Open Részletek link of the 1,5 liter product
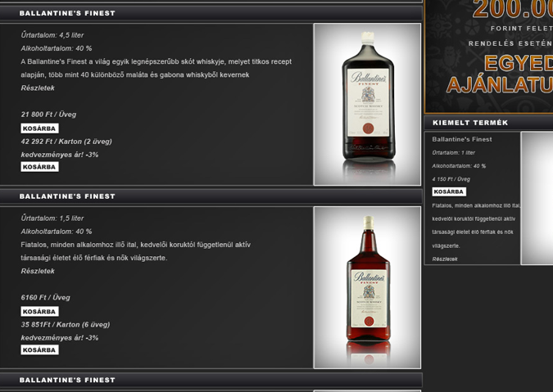Screen dimensions: 553x392 (x=38, y=271)
